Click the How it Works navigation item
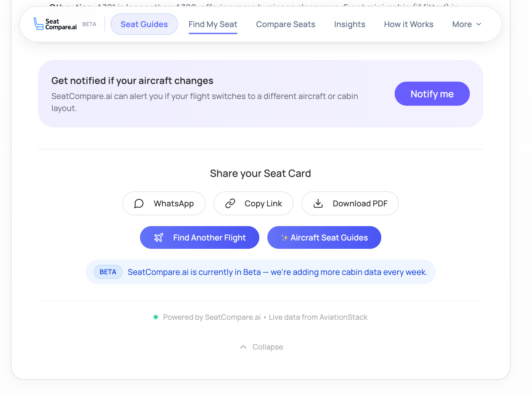The width and height of the screenshot is (532, 396). 408,24
